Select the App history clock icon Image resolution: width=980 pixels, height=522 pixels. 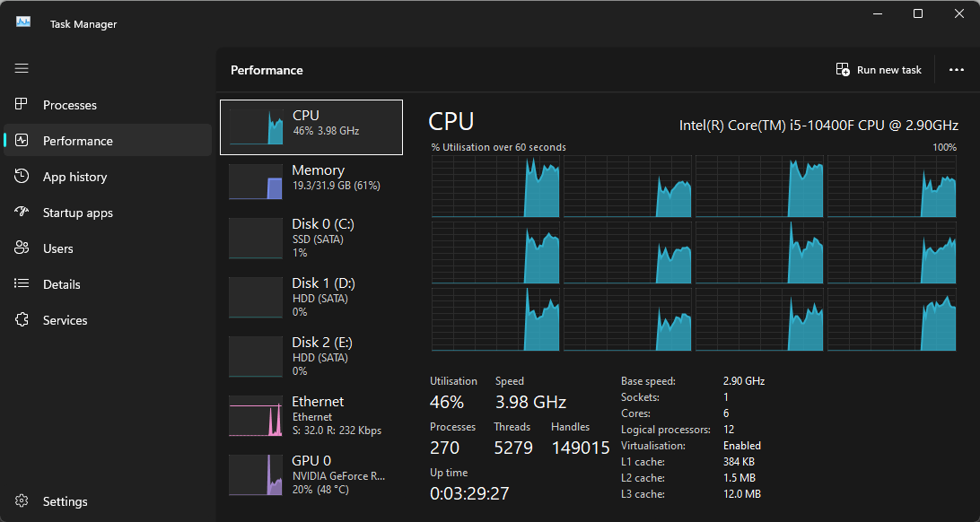tap(22, 176)
